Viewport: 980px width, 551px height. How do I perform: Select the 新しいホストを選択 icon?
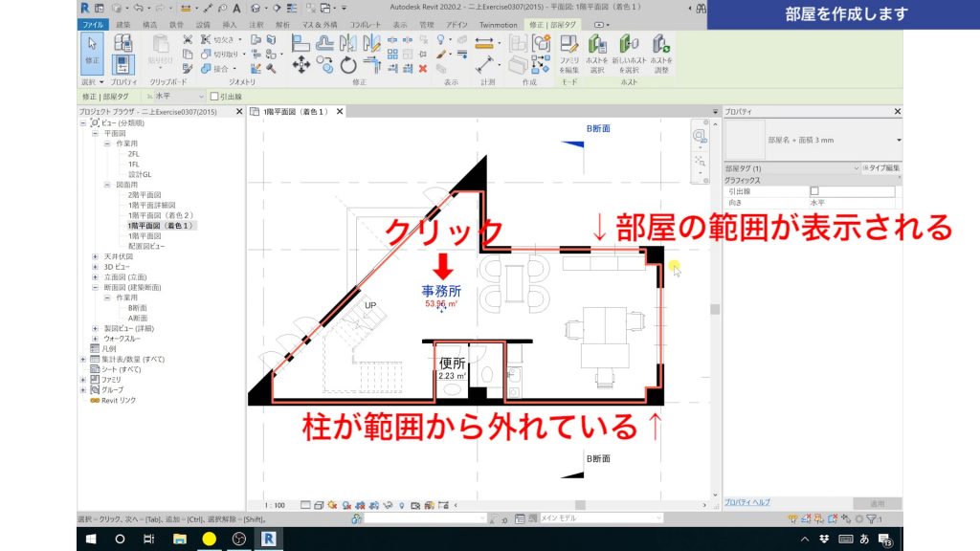click(x=628, y=45)
